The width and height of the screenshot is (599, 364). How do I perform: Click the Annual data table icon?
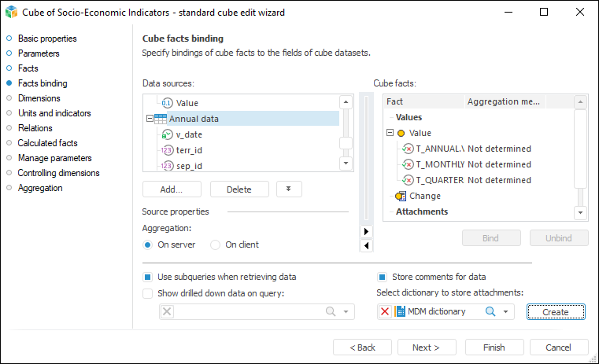coord(161,119)
